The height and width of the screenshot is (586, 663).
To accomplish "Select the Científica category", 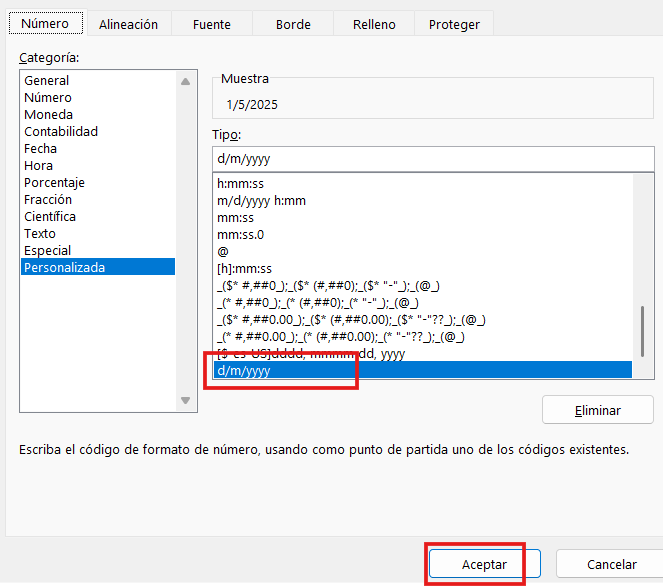I will (50, 217).
